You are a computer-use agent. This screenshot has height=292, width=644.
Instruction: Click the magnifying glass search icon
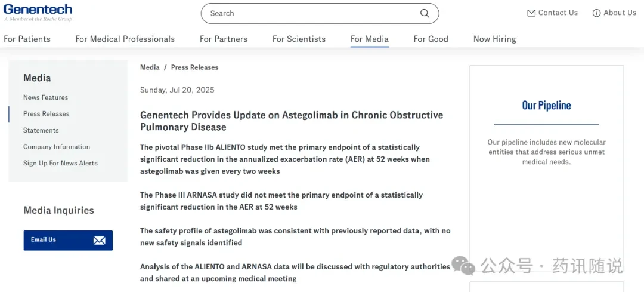pyautogui.click(x=425, y=13)
